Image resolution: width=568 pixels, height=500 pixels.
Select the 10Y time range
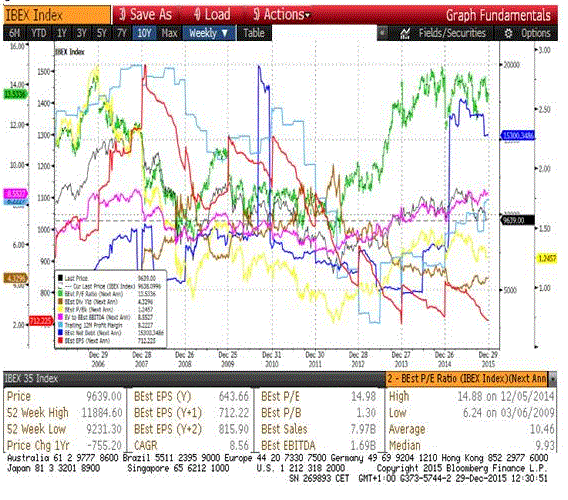[x=144, y=33]
